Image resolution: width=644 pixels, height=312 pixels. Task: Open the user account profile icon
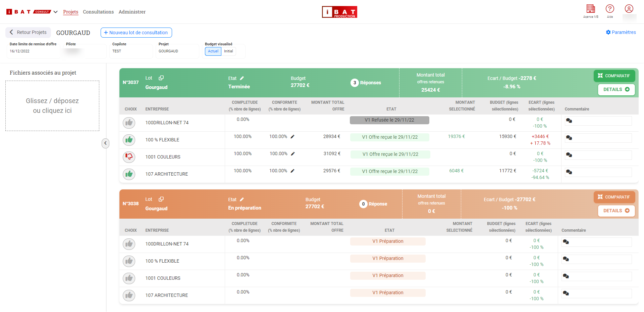point(629,9)
